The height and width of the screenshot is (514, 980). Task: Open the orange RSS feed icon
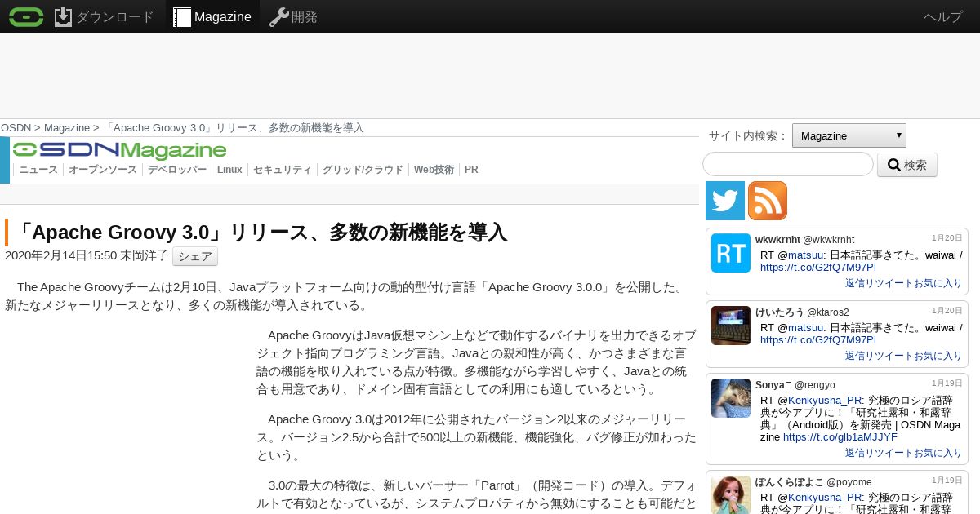click(x=768, y=201)
